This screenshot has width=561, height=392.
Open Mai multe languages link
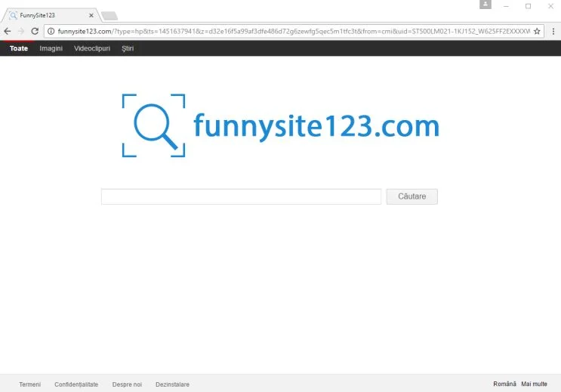pos(534,384)
